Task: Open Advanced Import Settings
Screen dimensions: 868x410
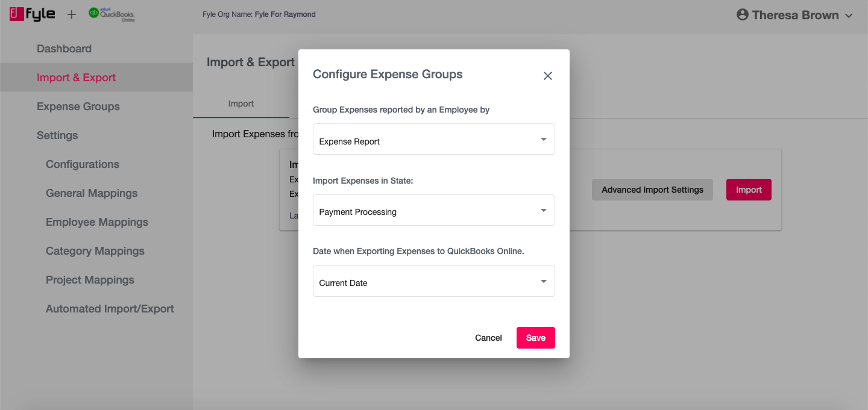Action: coord(652,190)
